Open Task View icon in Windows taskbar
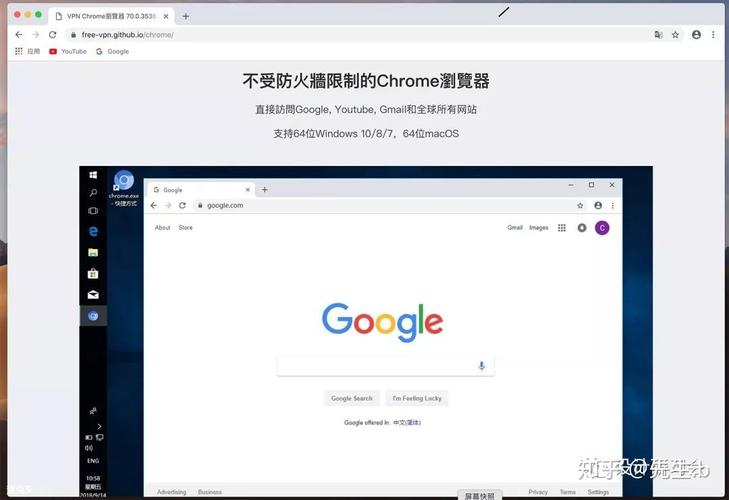The image size is (729, 500). [93, 211]
